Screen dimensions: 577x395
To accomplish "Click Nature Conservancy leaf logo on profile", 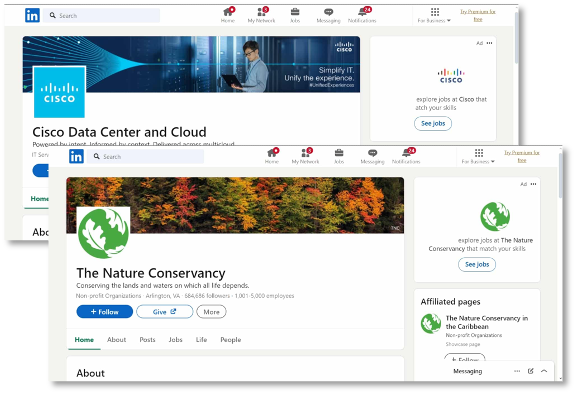I will point(103,233).
